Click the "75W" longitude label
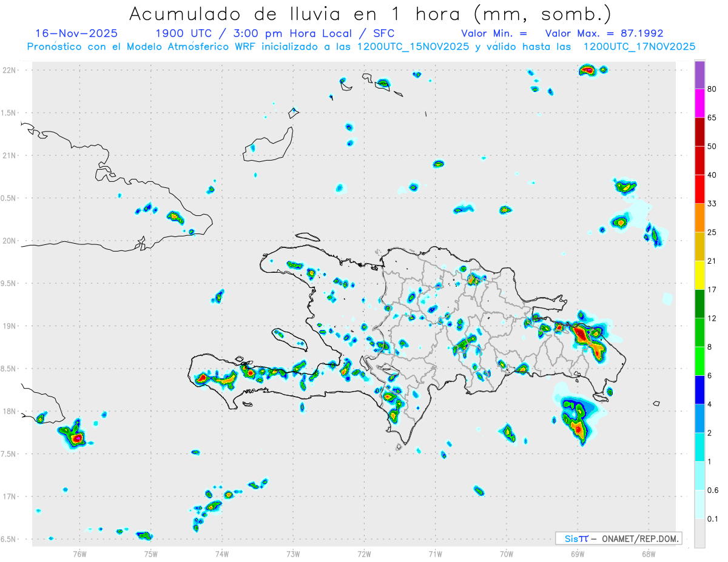 (151, 554)
